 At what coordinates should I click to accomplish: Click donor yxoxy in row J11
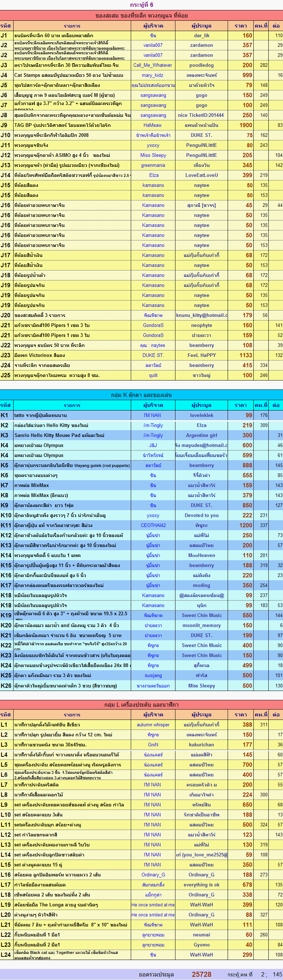pos(153,145)
